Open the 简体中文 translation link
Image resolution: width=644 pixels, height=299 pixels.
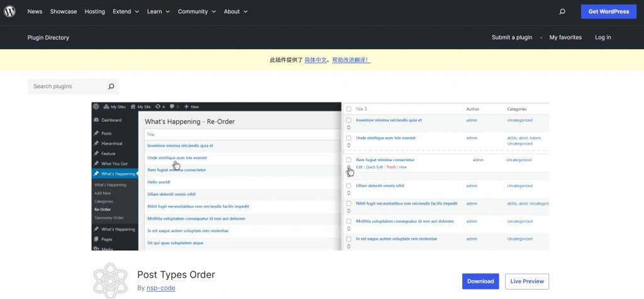(316, 60)
